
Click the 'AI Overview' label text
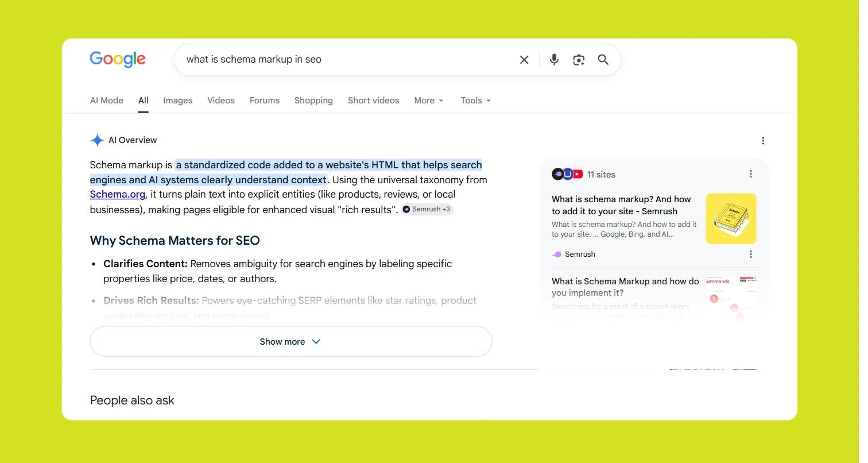pyautogui.click(x=133, y=140)
